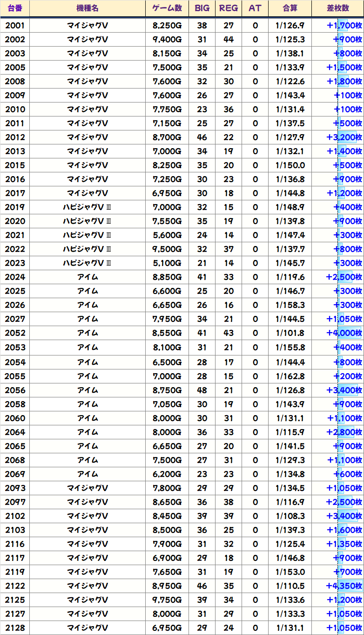Select the 7,750G cell for machine 2010
Screen dimensions: 364x635
click(167, 109)
